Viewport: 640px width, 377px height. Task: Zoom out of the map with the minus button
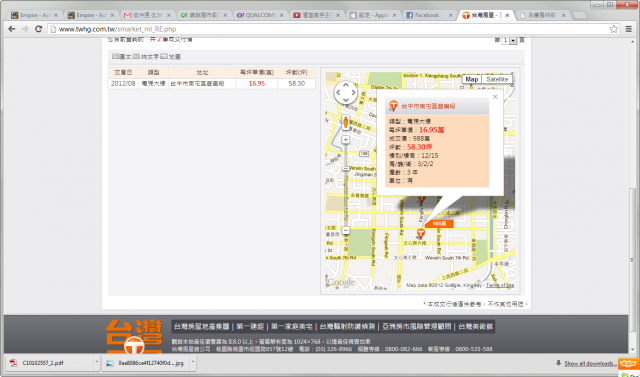pyautogui.click(x=346, y=231)
